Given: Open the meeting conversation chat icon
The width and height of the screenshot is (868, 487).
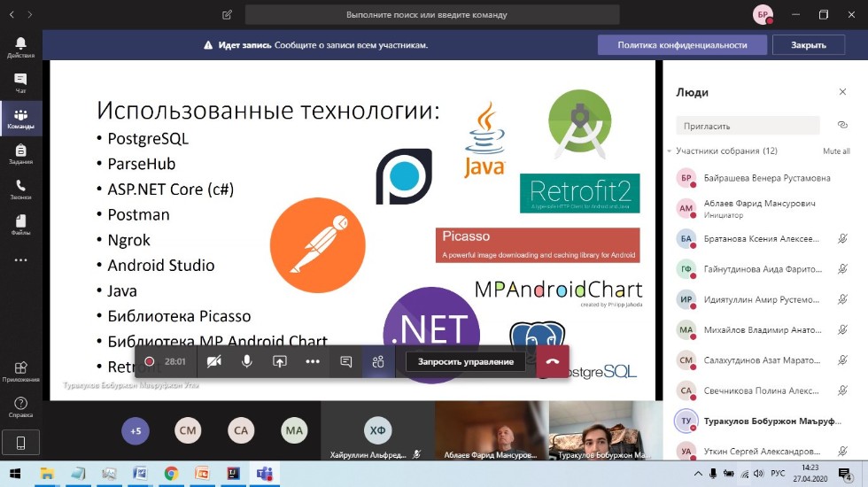Looking at the screenshot, I should click(346, 361).
